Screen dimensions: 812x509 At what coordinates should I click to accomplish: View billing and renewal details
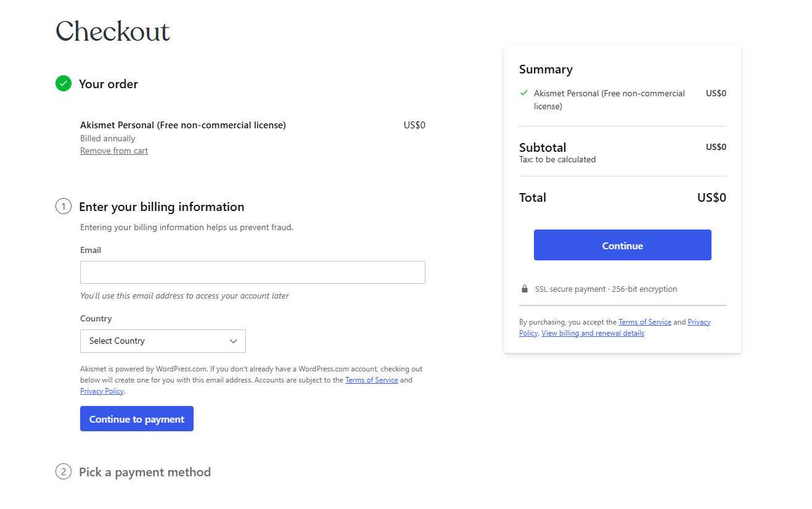(x=593, y=333)
